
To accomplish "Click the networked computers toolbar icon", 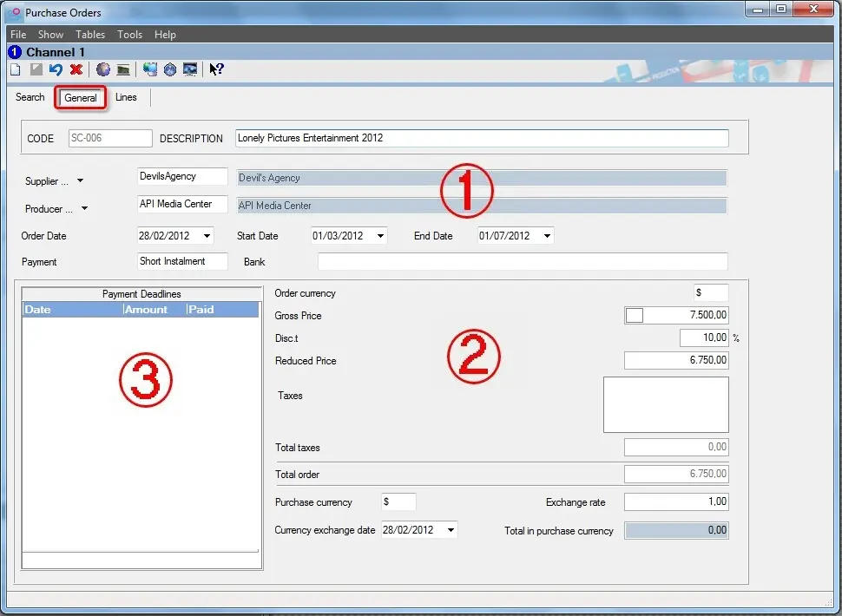I will tap(150, 70).
